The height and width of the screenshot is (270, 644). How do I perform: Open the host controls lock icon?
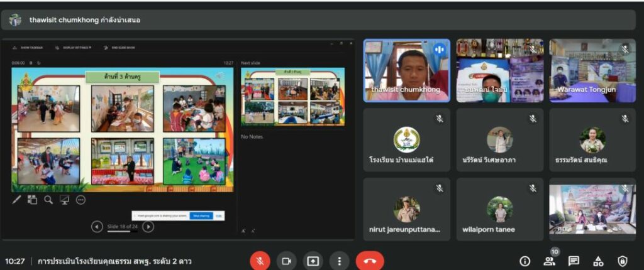(622, 261)
